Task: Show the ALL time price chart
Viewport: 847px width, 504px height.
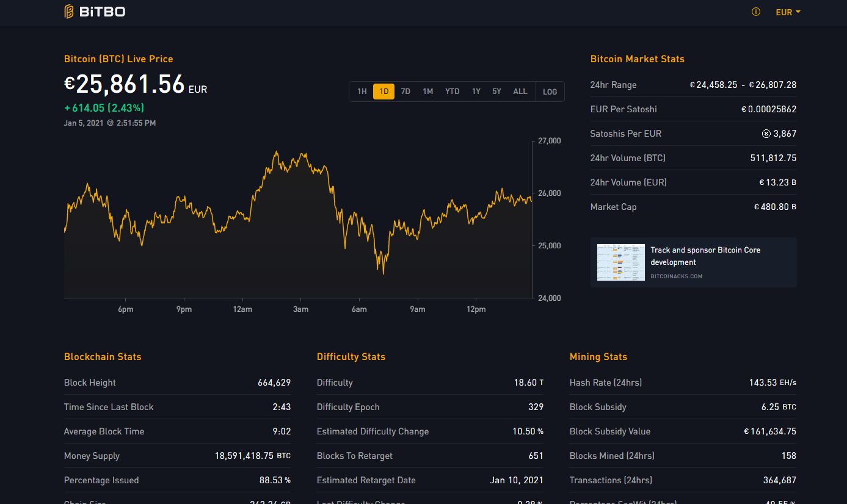Action: tap(520, 92)
